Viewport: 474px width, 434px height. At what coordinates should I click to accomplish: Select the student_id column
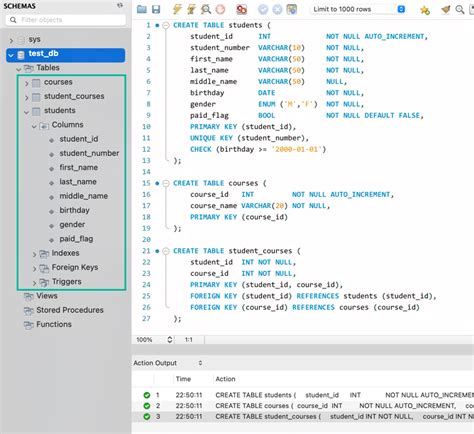79,139
